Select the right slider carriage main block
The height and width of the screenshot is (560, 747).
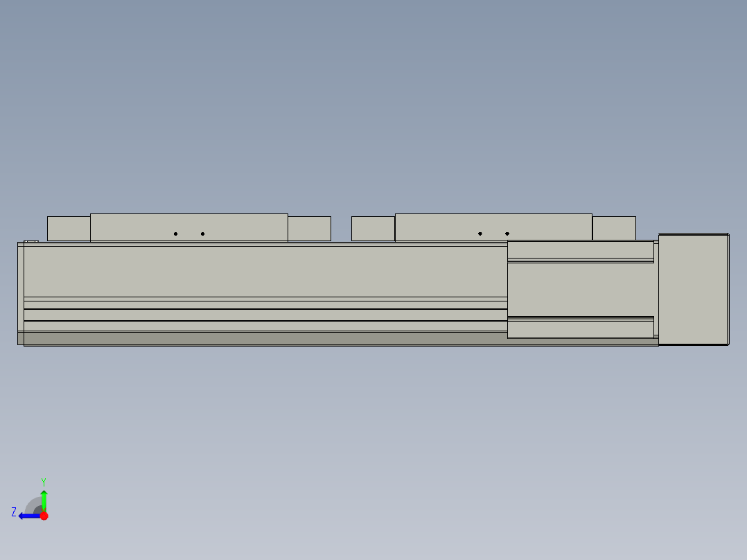click(x=493, y=227)
